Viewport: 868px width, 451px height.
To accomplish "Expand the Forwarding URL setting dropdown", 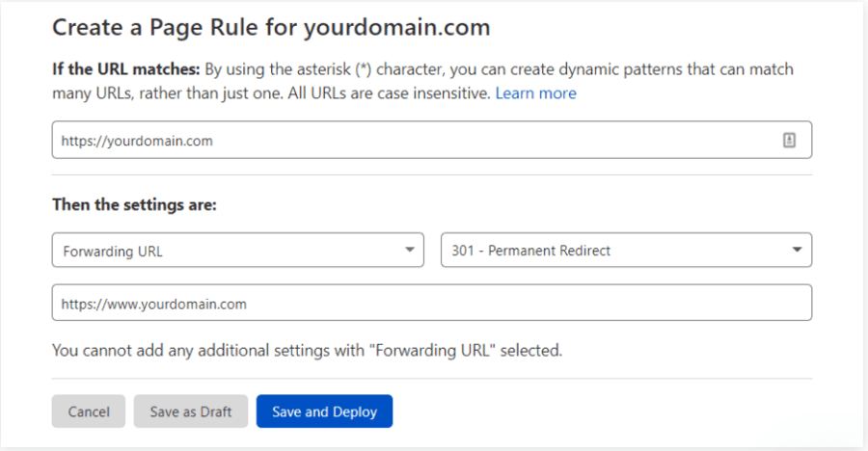I will (237, 251).
